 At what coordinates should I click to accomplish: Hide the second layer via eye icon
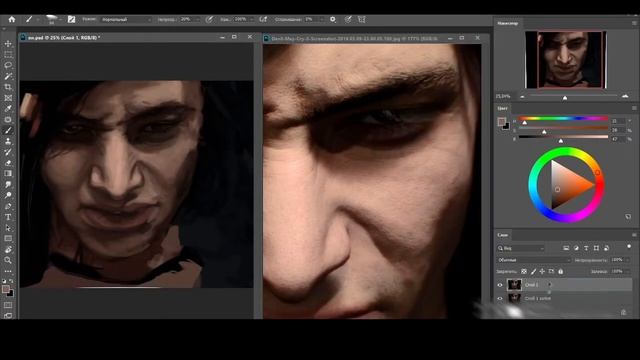click(500, 298)
